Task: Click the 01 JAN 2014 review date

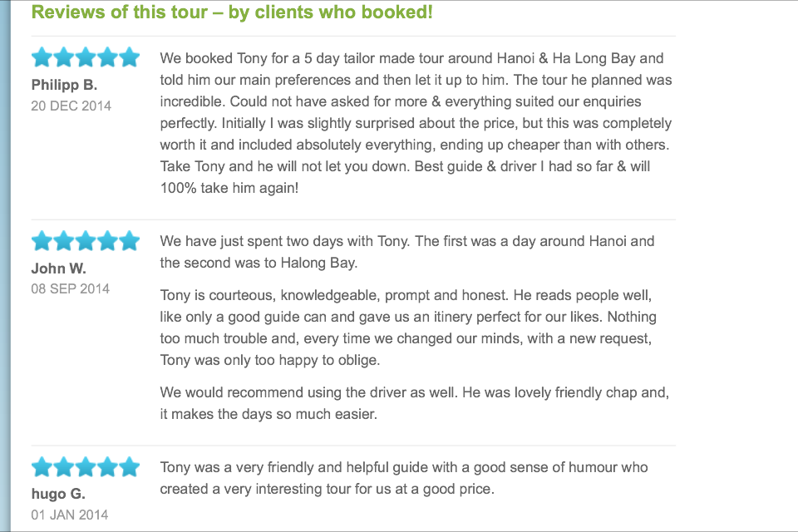Action: click(69, 515)
